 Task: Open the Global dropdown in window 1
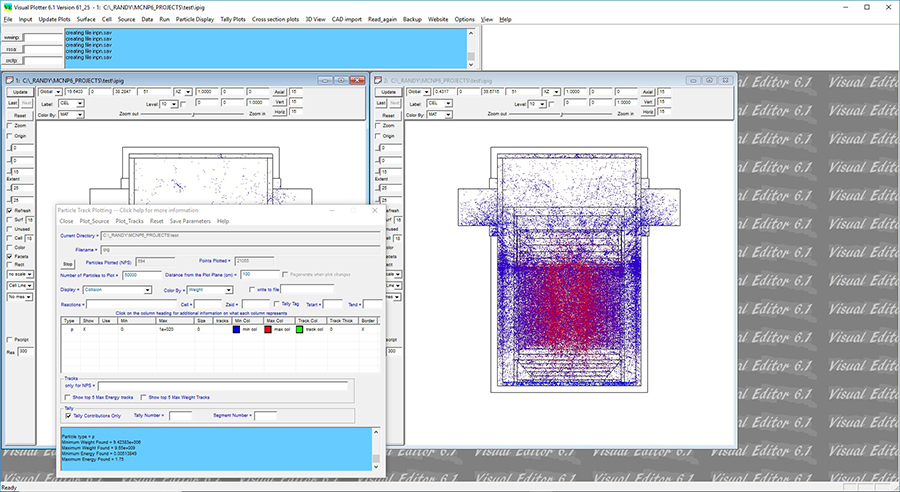click(51, 92)
